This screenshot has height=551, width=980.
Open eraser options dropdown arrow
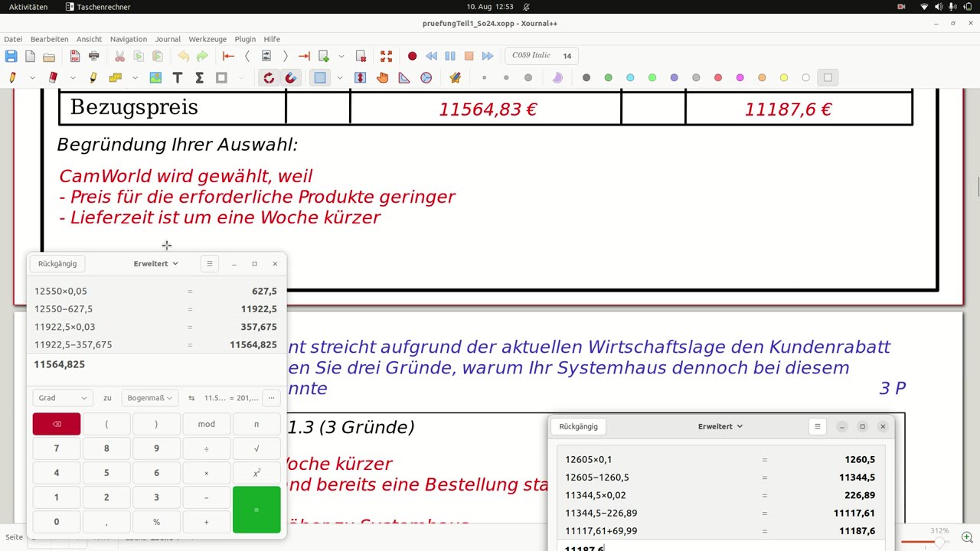pyautogui.click(x=73, y=77)
